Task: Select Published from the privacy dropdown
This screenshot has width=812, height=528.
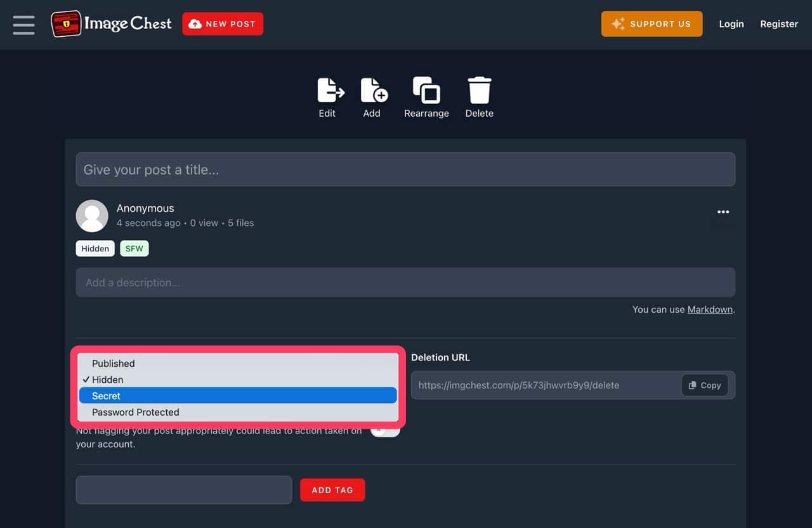Action: (x=113, y=364)
